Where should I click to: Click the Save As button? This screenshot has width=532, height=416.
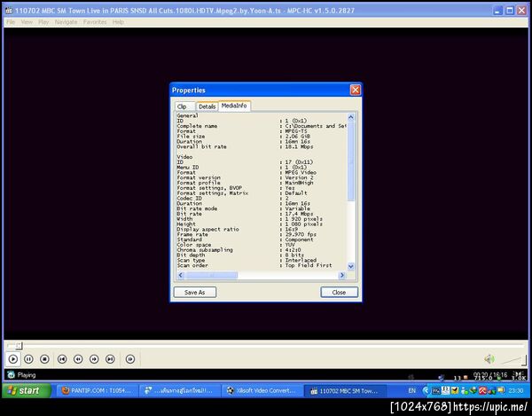pos(195,292)
